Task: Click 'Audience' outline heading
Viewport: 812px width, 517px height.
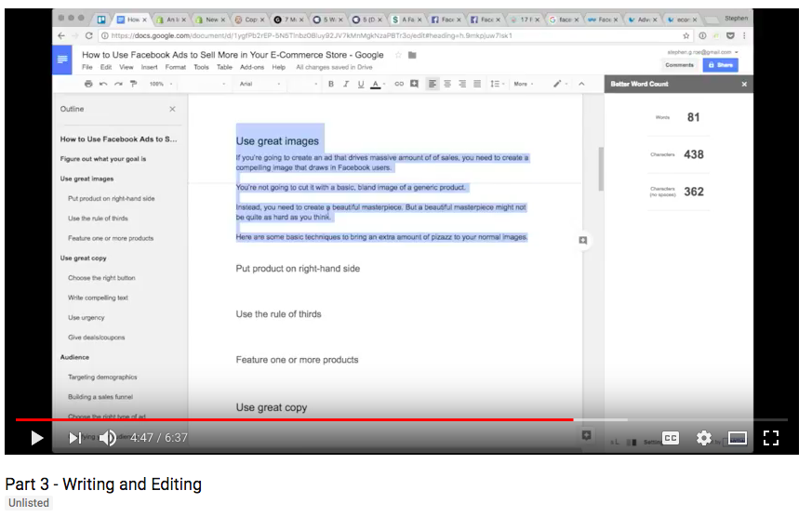Action: [x=74, y=357]
